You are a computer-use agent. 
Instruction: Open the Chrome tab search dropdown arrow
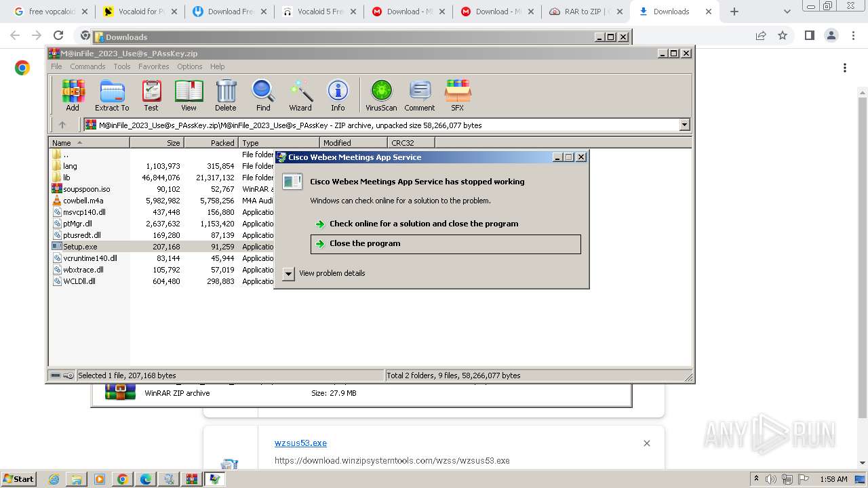point(787,12)
